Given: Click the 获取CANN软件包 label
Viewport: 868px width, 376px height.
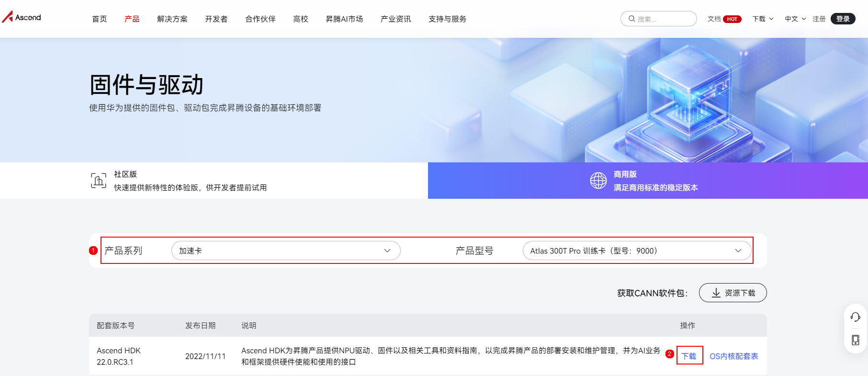Looking at the screenshot, I should point(652,293).
